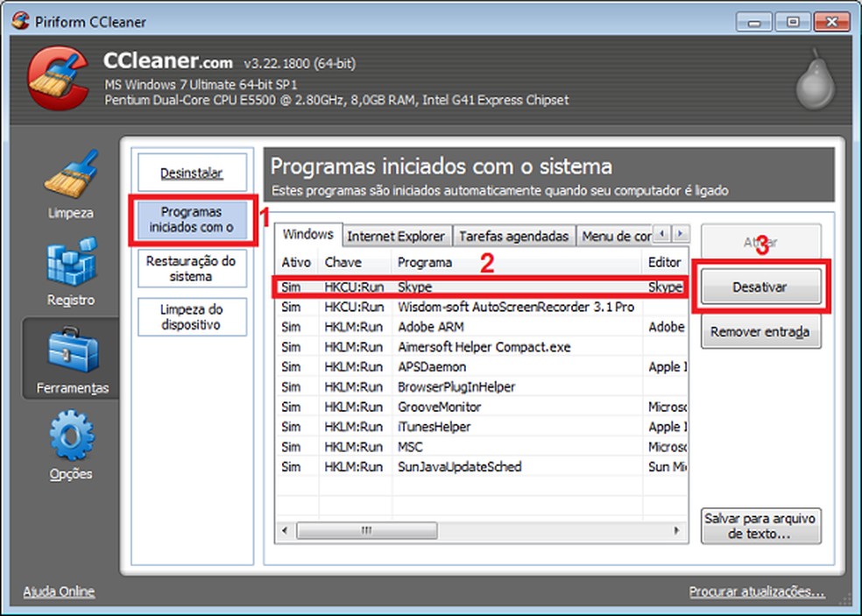Open the Desinstalar tool
Screen dimensions: 862x616
click(x=192, y=173)
